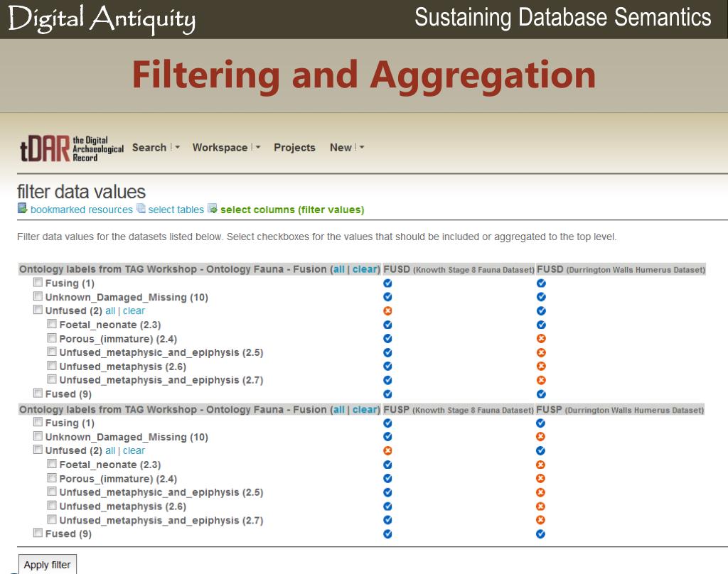The height and width of the screenshot is (574, 728).
Task: Click FUSP Knowth orange cross icon for Unfused row
Action: click(x=387, y=450)
